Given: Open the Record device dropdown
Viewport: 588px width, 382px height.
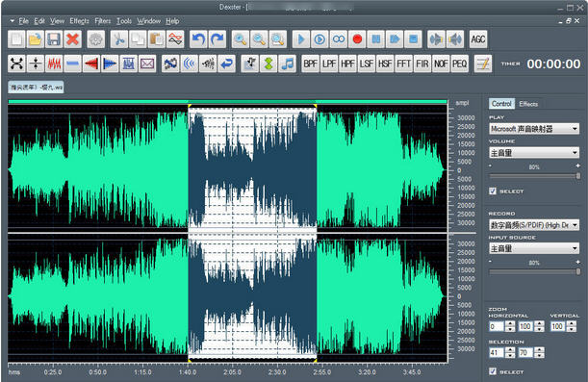Looking at the screenshot, I should click(x=534, y=225).
